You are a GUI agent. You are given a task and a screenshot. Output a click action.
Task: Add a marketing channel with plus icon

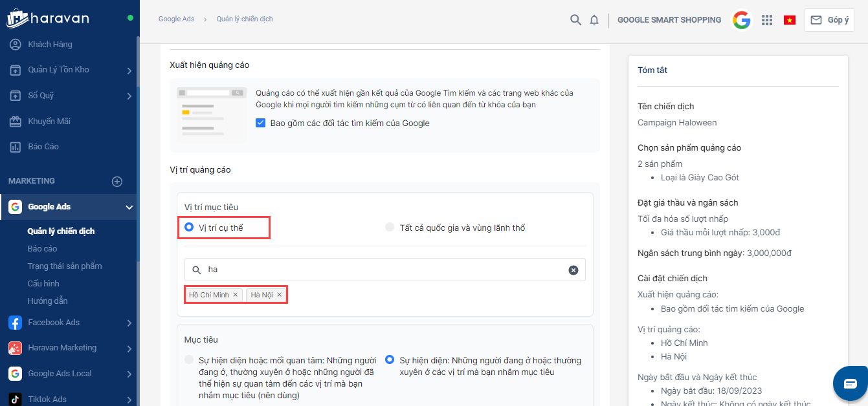(117, 182)
